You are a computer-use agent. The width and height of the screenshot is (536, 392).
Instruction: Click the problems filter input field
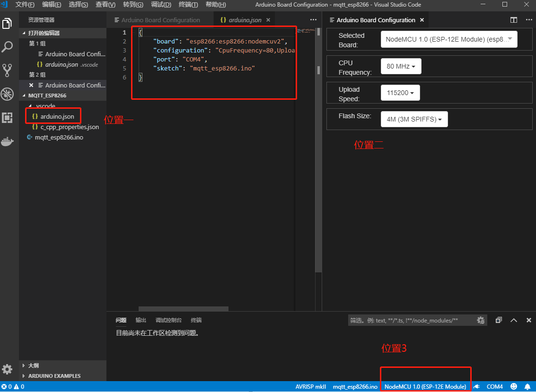(x=411, y=320)
